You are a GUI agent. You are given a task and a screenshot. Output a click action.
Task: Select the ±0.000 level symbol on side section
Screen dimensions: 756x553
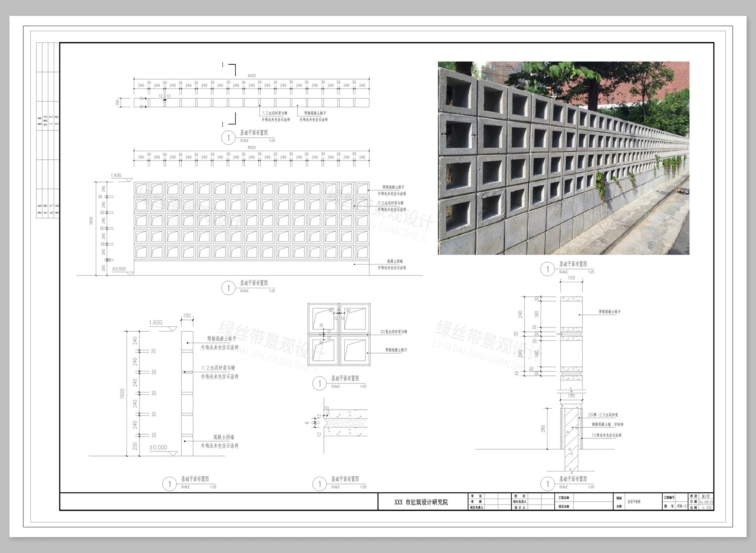(158, 447)
